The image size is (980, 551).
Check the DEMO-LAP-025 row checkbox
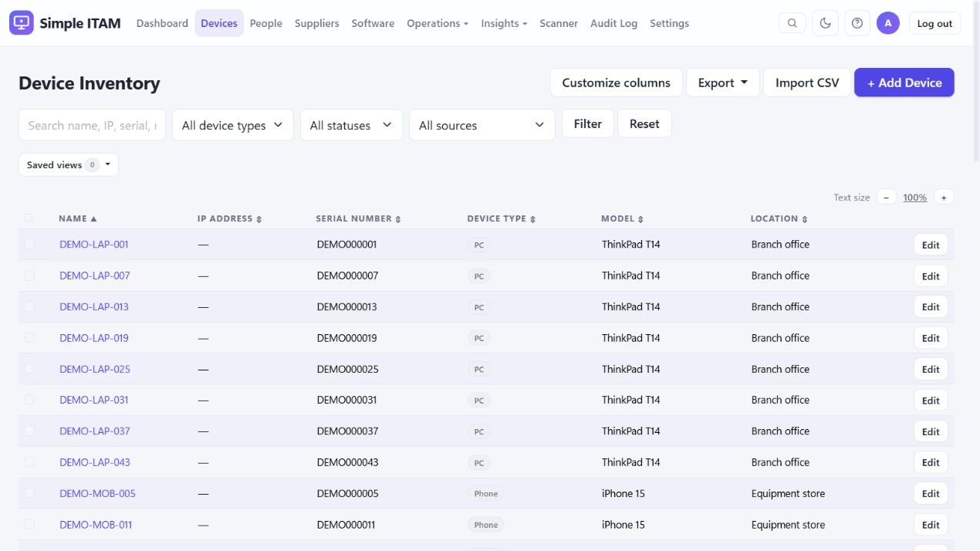[x=29, y=368]
